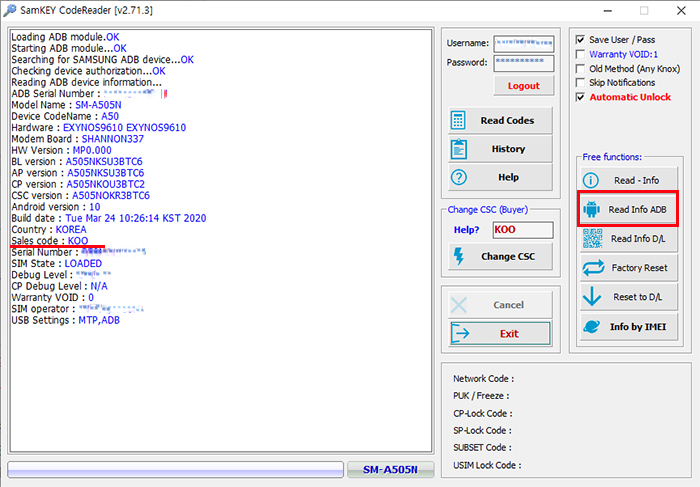Click the Device CodeName : A50 line
700x487 pixels.
click(x=65, y=117)
